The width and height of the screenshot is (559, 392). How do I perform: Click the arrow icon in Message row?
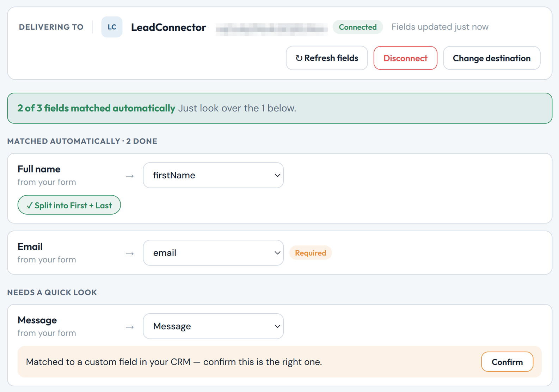pyautogui.click(x=130, y=327)
